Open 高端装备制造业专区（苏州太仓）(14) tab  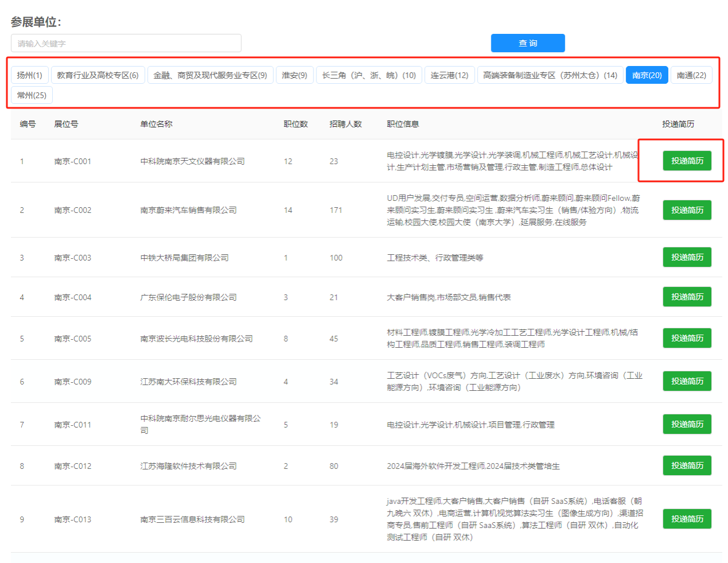(550, 75)
